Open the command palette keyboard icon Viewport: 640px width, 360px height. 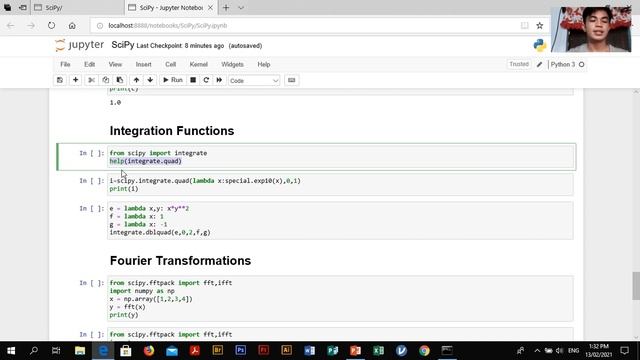point(291,80)
